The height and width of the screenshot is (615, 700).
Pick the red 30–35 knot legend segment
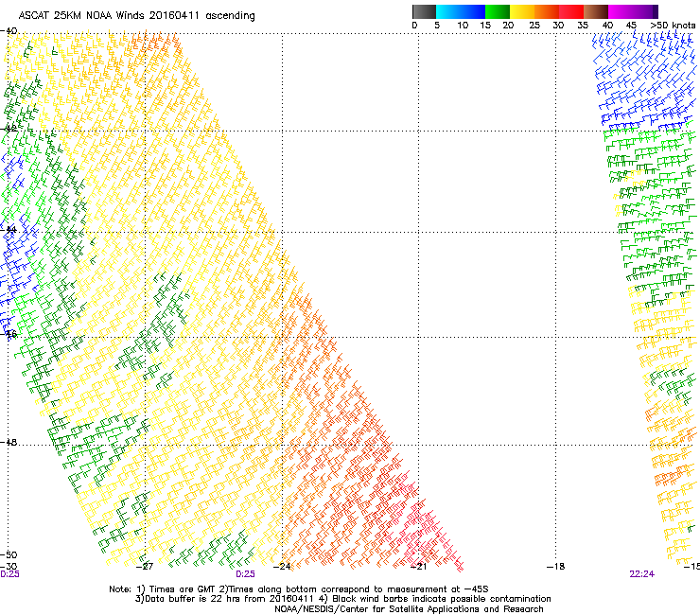pyautogui.click(x=571, y=11)
